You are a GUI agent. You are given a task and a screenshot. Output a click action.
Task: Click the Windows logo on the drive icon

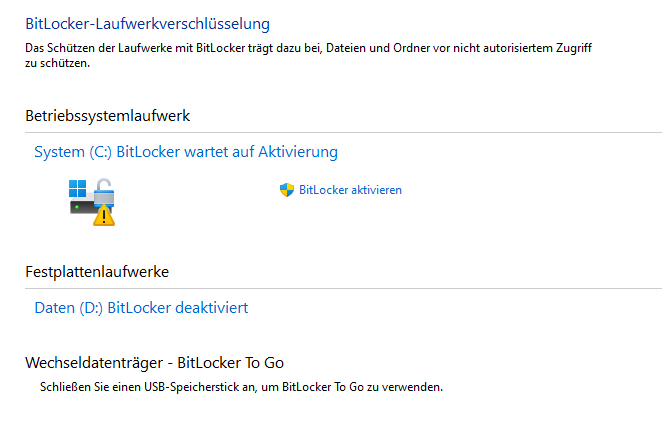coord(77,188)
